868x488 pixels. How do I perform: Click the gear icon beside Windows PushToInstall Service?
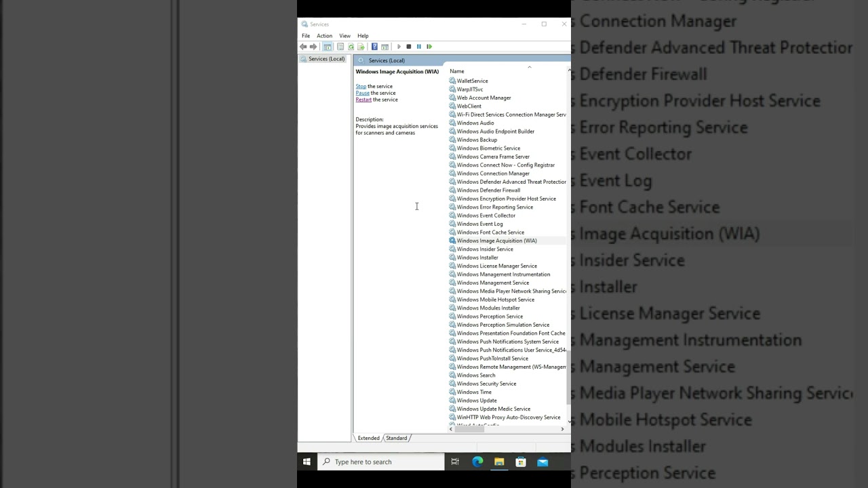click(452, 359)
